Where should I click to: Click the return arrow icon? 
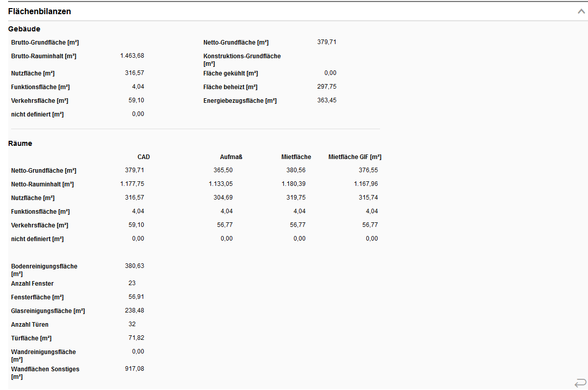[580, 382]
